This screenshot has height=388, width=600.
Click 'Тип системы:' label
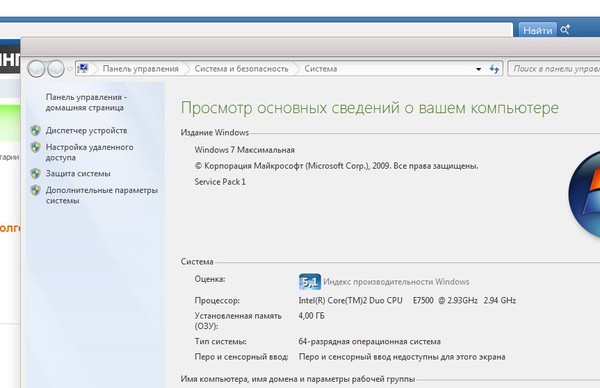pyautogui.click(x=220, y=341)
